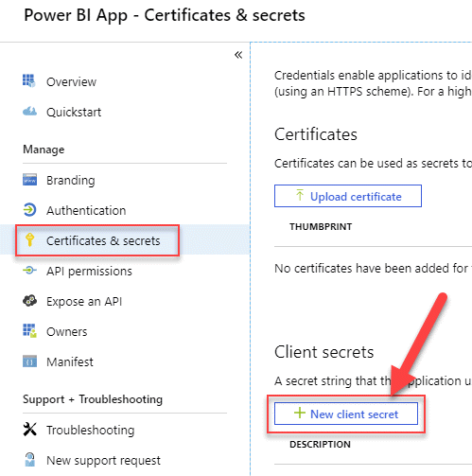
Task: Click the New support request icon
Action: [29, 460]
